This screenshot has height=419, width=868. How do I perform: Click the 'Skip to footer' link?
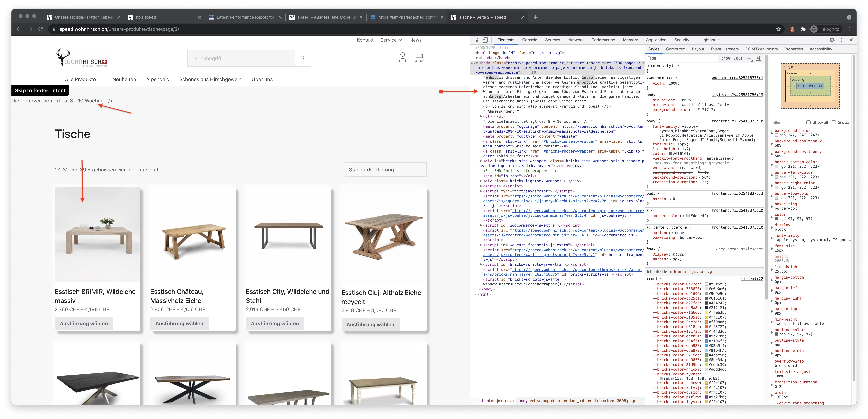[31, 90]
